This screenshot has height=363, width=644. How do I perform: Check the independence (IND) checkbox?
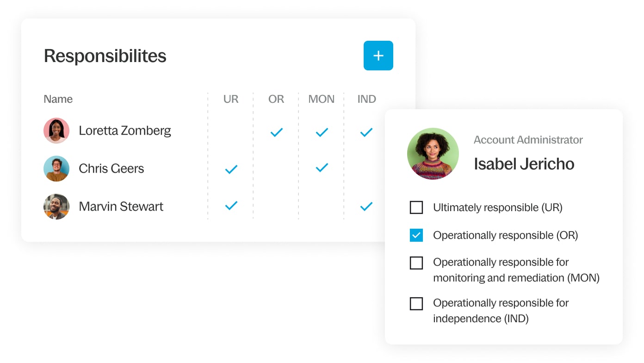pos(416,304)
